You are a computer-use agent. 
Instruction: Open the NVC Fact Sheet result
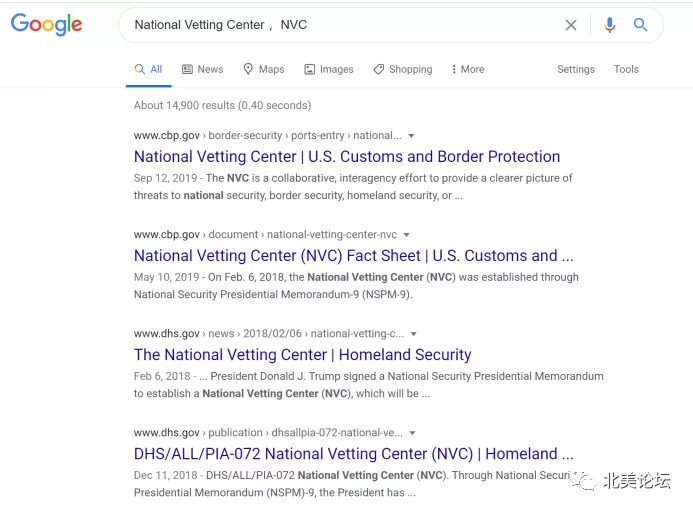pyautogui.click(x=354, y=256)
